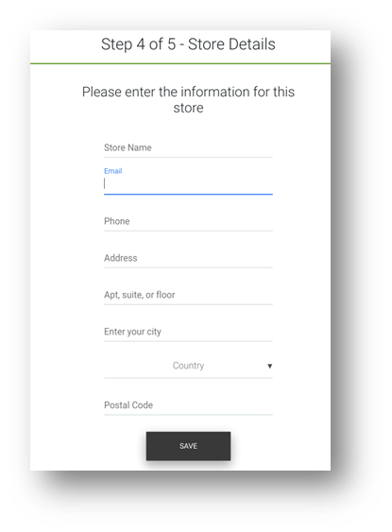
Task: Click the blinking text cursor in Email
Action: coord(105,183)
